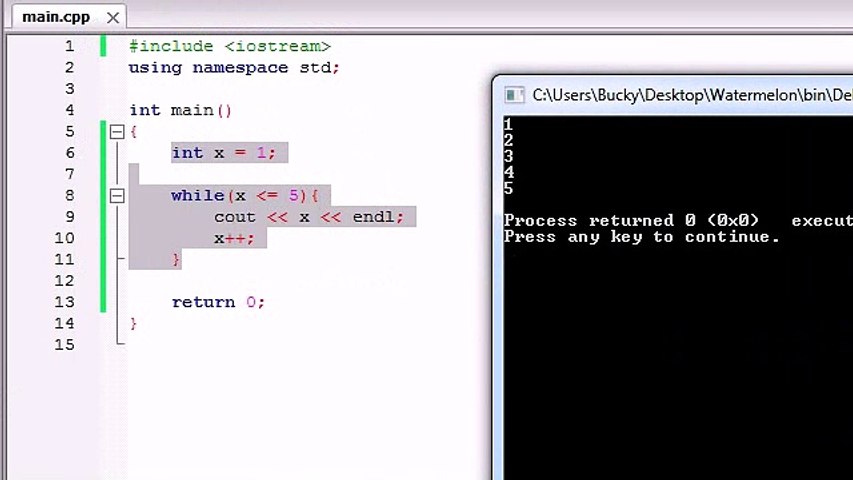The width and height of the screenshot is (853, 480).
Task: Click the 'while' keyword on line 8
Action: (x=197, y=195)
